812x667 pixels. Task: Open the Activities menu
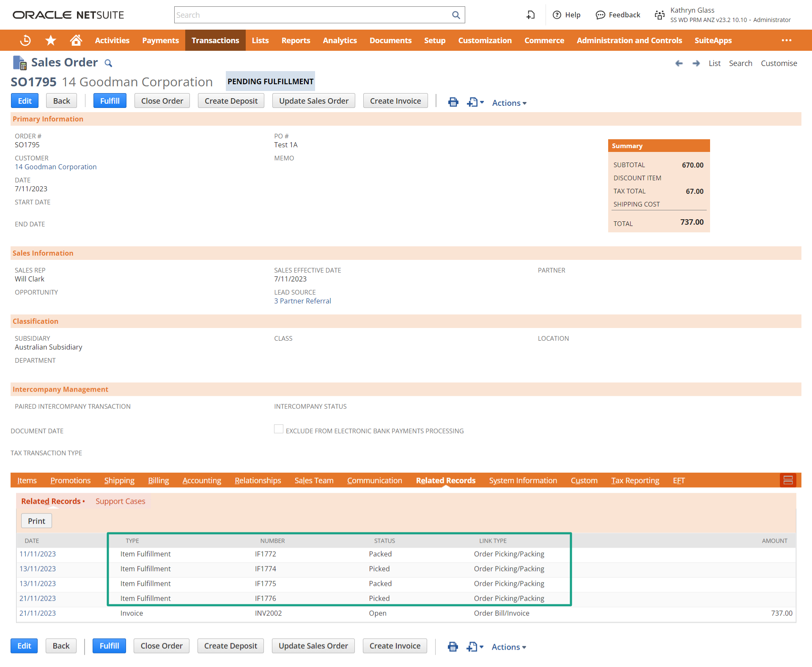112,40
